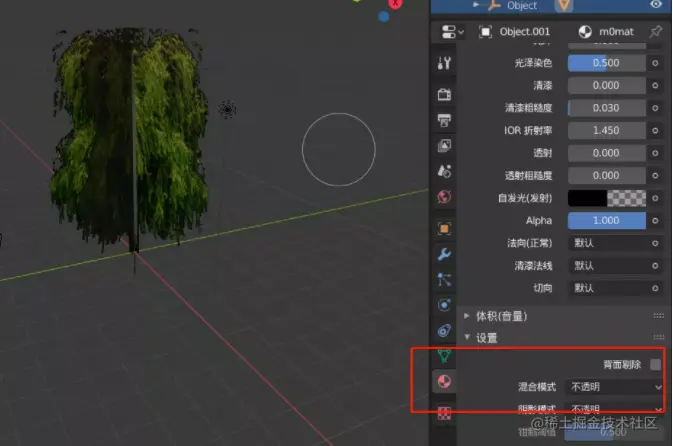Viewport: 673px width, 446px height.
Task: Open the World properties tab
Action: [x=444, y=197]
